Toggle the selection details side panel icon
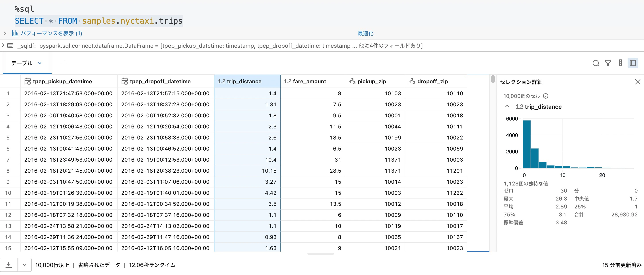The height and width of the screenshot is (275, 644). click(x=633, y=63)
